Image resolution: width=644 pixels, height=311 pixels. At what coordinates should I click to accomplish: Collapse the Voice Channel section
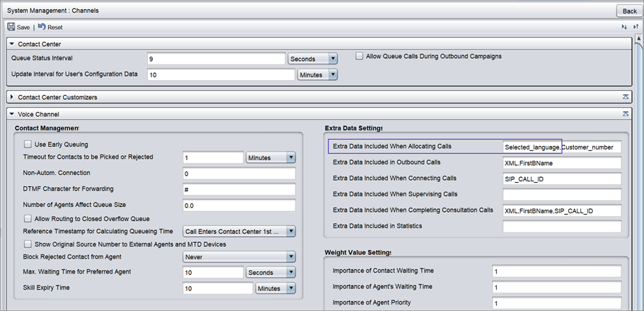[x=12, y=113]
